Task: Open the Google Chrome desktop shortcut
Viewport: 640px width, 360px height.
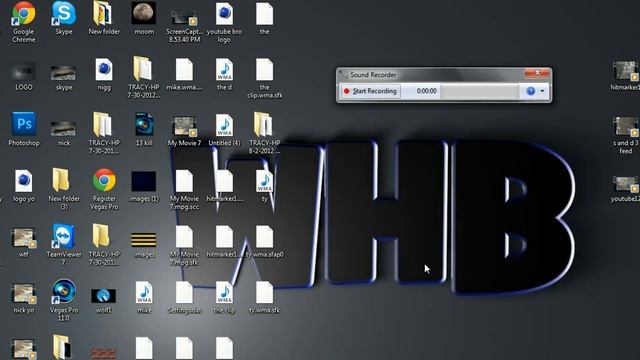Action: point(24,13)
